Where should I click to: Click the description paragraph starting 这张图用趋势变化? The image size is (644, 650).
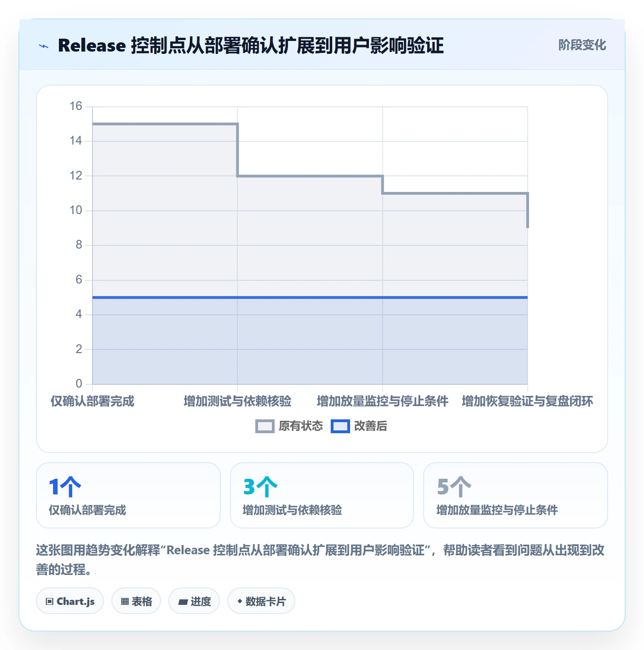coord(320,560)
